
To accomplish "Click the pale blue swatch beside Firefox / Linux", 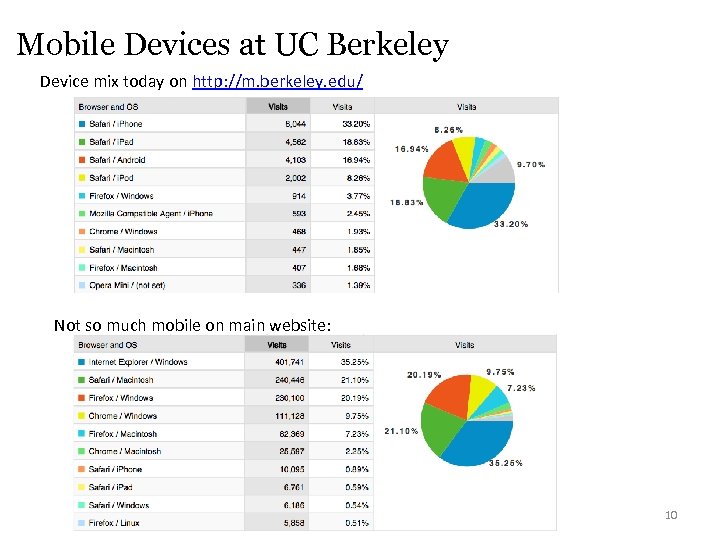I will pyautogui.click(x=81, y=523).
